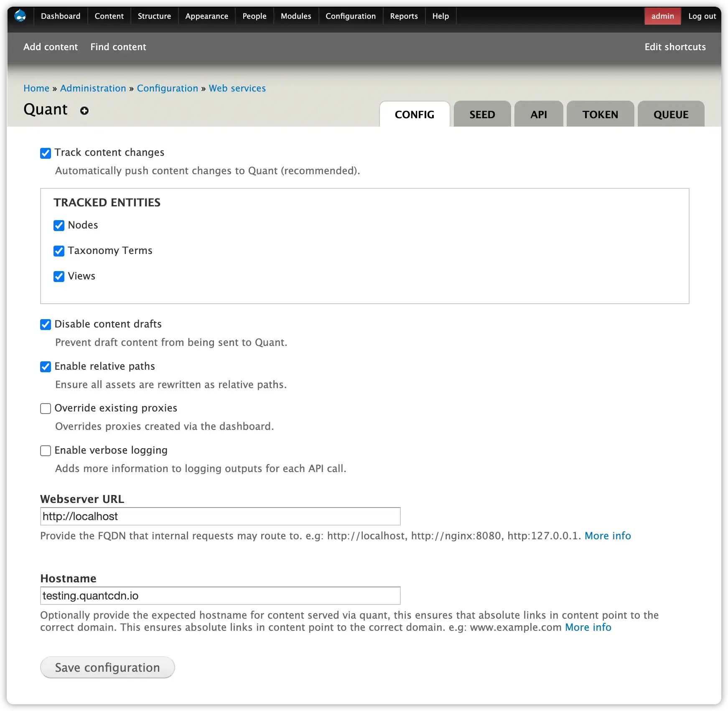Navigate to Web services breadcrumb link
Image resolution: width=728 pixels, height=711 pixels.
pos(237,88)
